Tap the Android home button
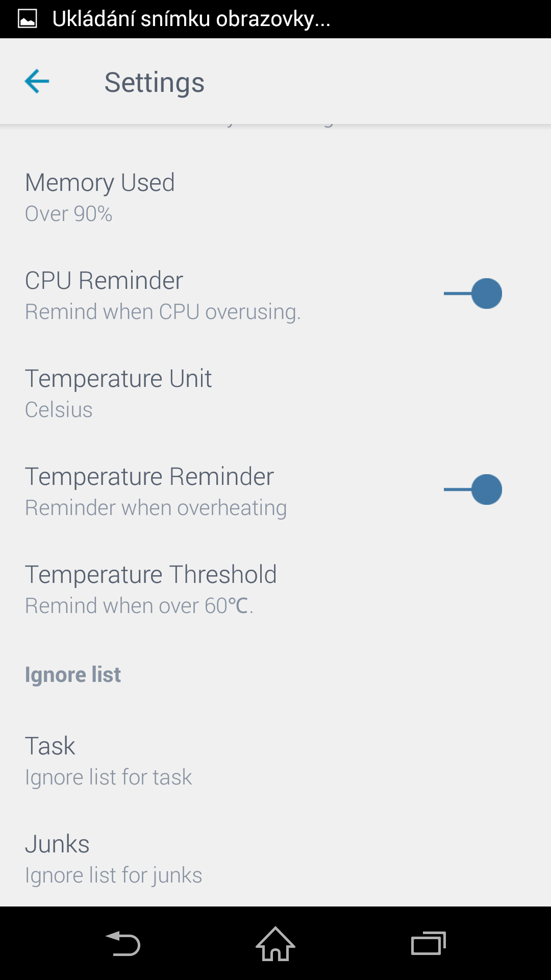 [x=275, y=943]
